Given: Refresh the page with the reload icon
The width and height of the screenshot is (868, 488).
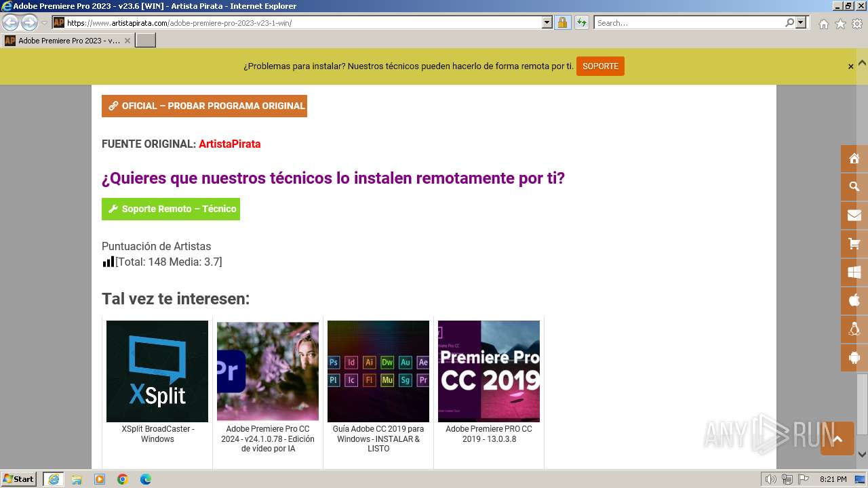Looking at the screenshot, I should point(581,22).
